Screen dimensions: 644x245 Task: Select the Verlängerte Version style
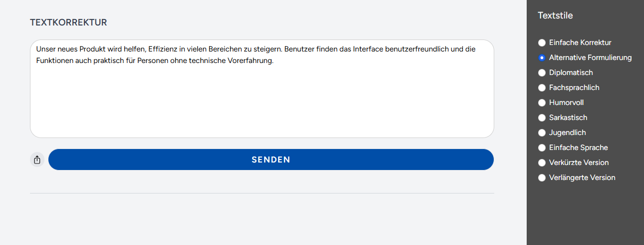point(542,178)
